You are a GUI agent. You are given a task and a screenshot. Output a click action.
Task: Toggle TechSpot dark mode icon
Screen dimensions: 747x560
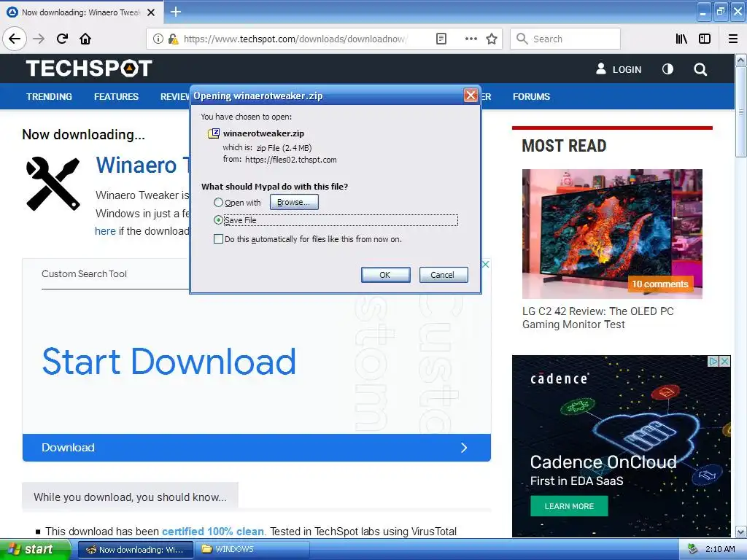coord(667,69)
